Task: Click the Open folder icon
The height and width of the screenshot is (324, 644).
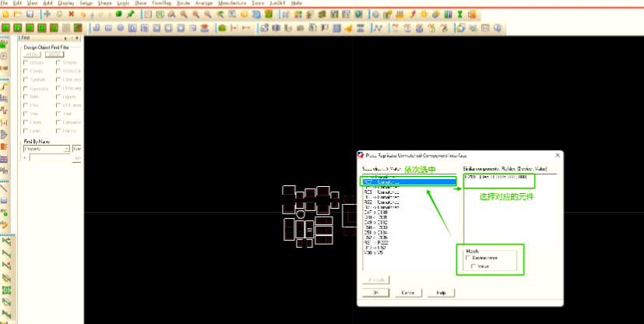Action: [x=18, y=14]
